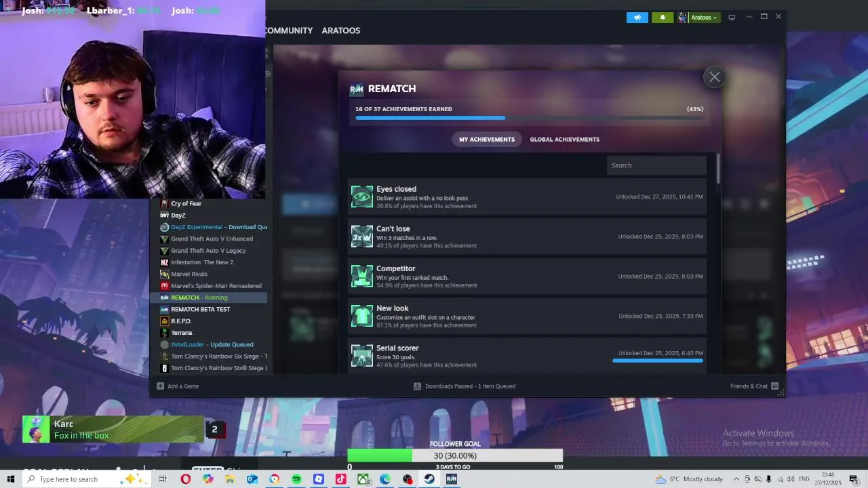Click the Serial scorer progress bar
This screenshot has width=868, height=488.
tap(658, 361)
